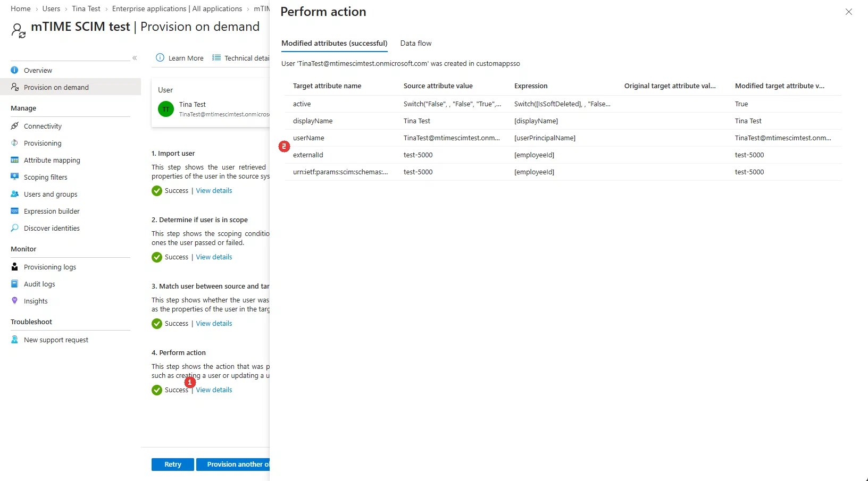Select the userName attribute row
Viewport: 868px width, 481px height.
coord(563,138)
